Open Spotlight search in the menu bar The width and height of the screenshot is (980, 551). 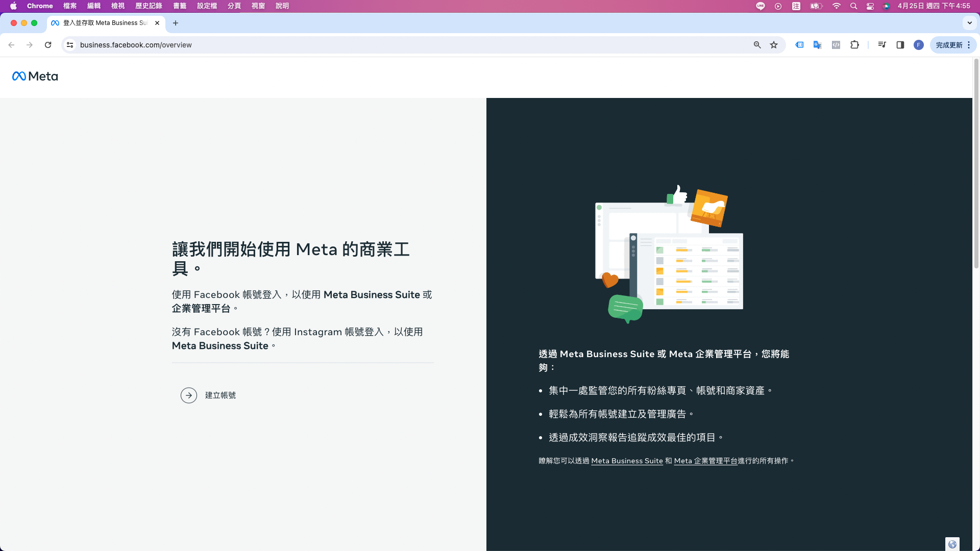853,6
